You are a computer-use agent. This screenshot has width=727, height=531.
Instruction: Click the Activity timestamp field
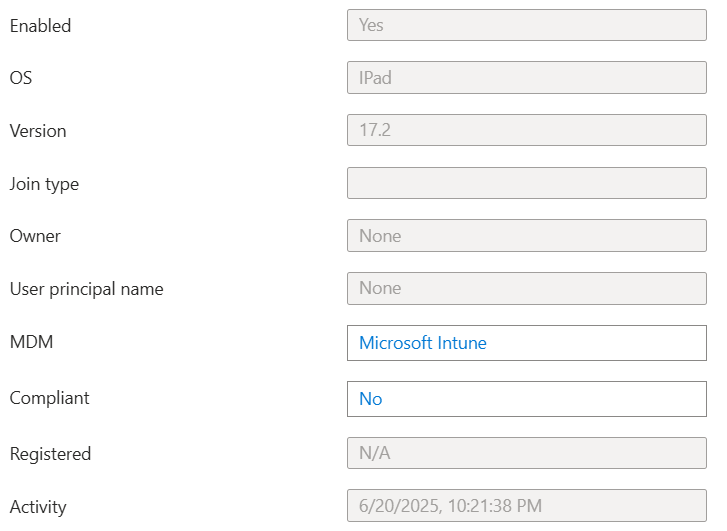(x=526, y=507)
